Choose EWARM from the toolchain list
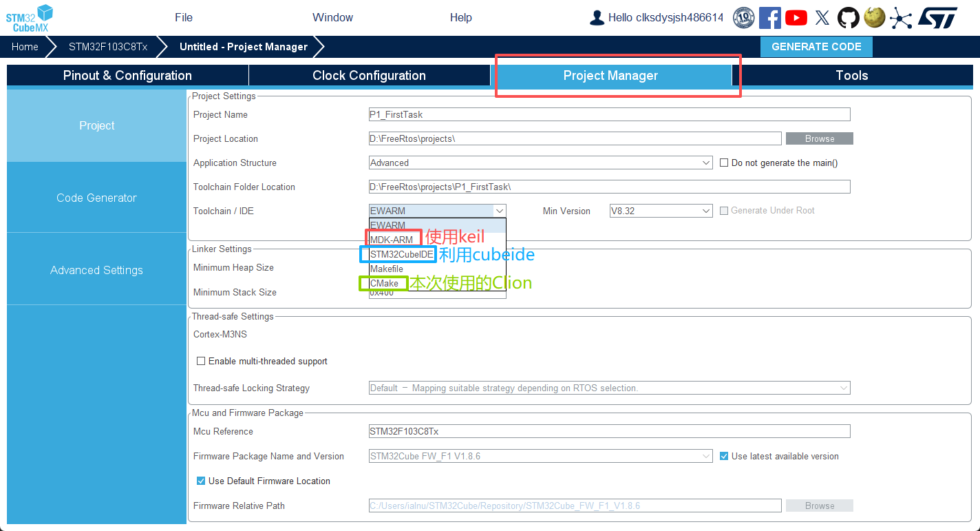This screenshot has width=980, height=531. (438, 225)
